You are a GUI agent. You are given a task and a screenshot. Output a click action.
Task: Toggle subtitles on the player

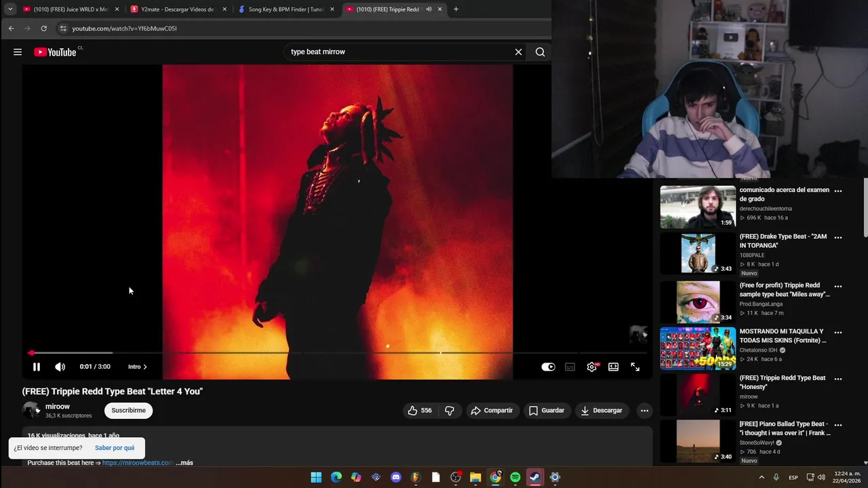click(x=570, y=367)
